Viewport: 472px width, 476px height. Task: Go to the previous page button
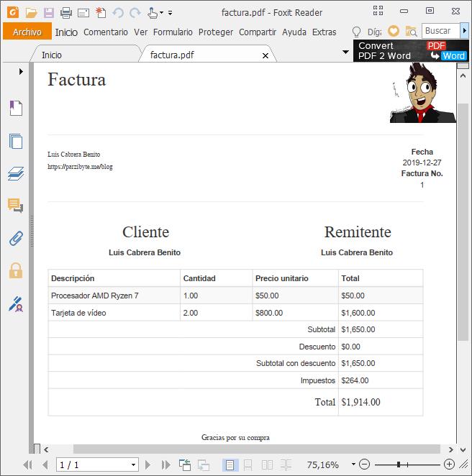click(45, 464)
